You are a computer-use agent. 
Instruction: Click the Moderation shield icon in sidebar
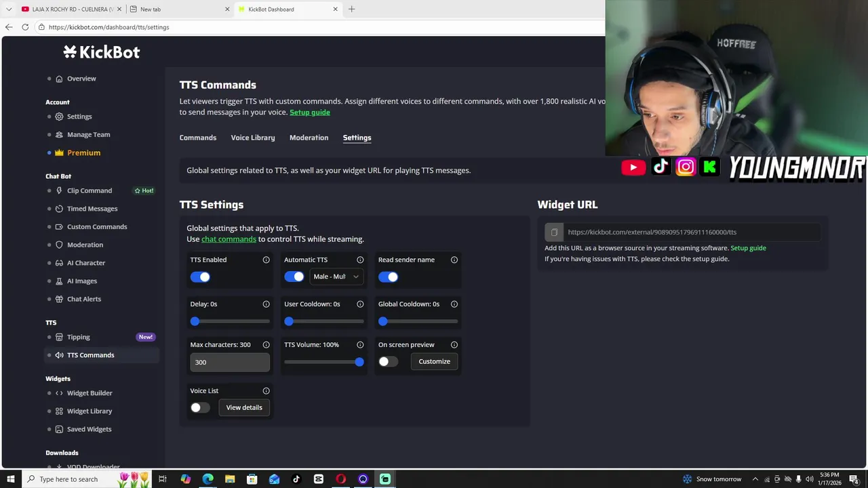[59, 245]
